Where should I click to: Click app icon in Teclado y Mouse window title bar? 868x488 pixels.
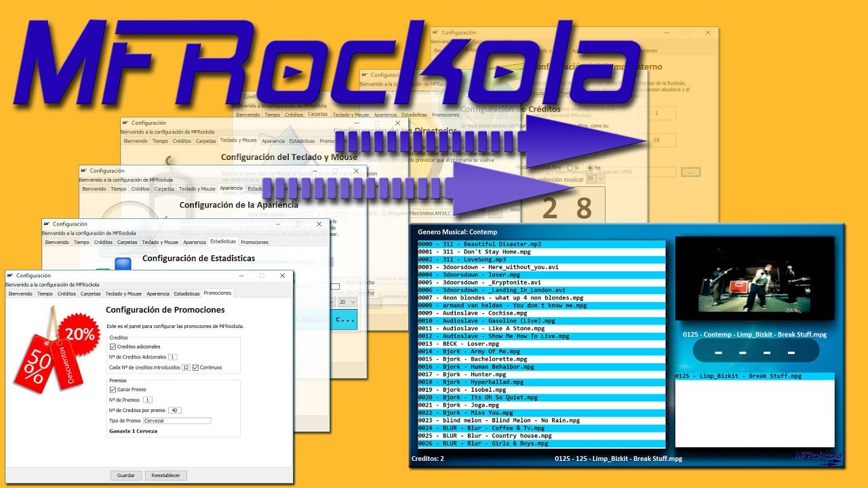click(126, 123)
